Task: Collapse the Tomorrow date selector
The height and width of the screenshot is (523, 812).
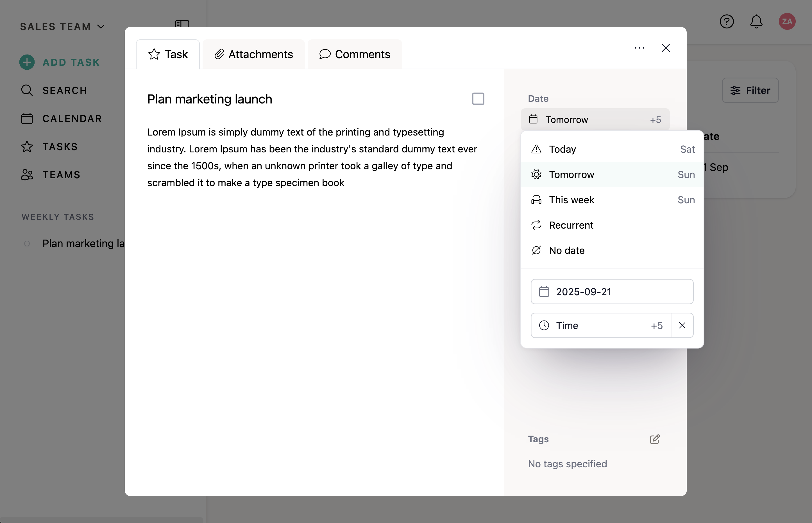Action: (595, 120)
